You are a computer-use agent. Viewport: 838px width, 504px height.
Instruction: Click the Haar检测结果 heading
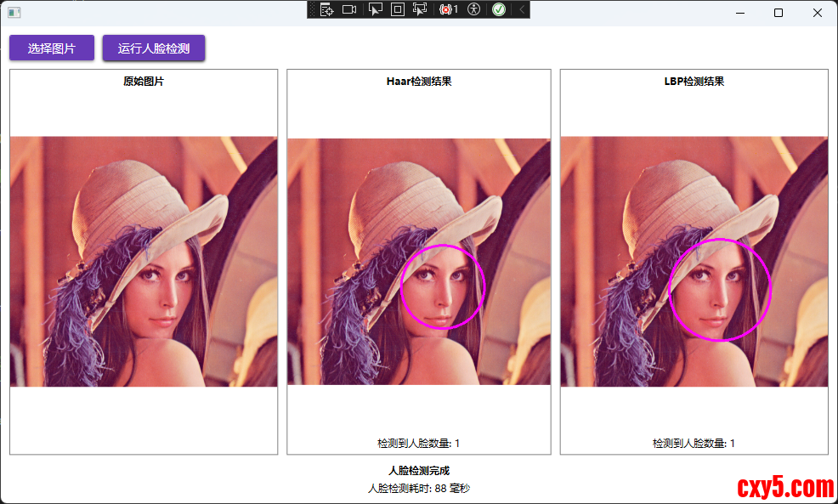419,82
